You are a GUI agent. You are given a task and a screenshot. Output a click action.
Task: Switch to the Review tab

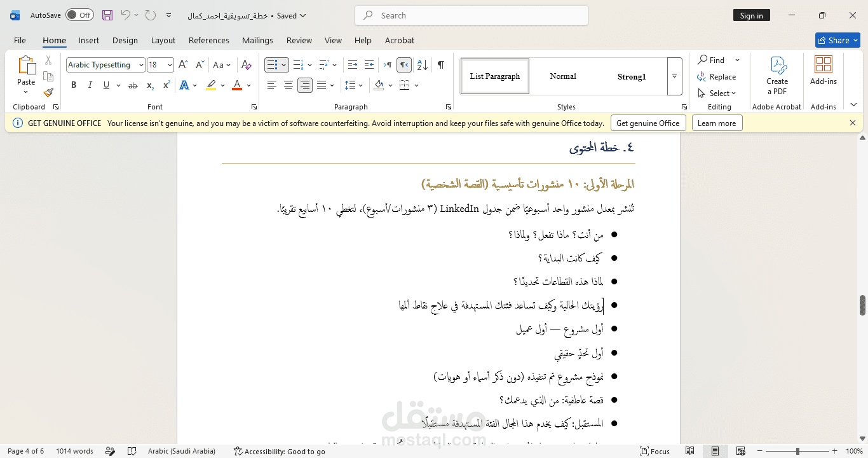click(299, 40)
